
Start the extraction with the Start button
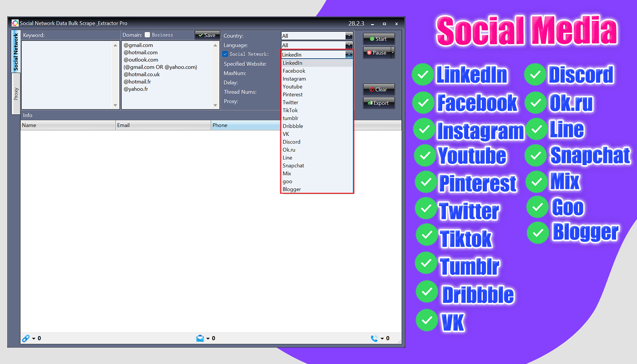[x=379, y=39]
